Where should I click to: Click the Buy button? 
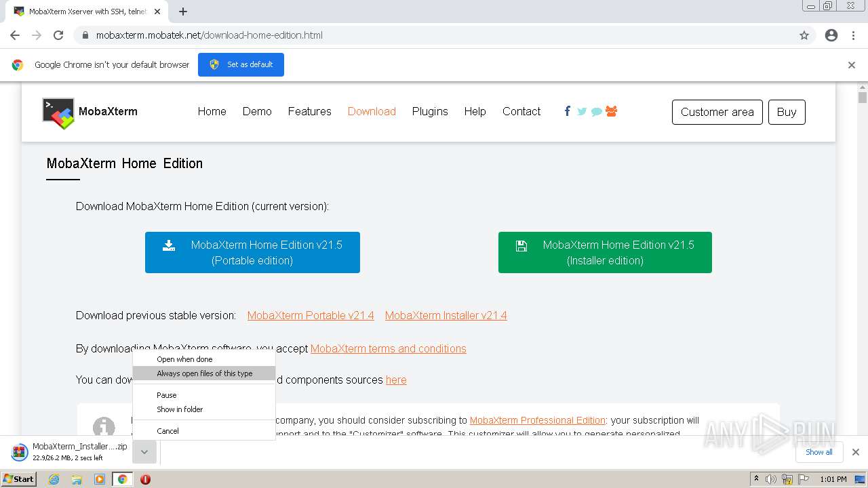coord(787,113)
